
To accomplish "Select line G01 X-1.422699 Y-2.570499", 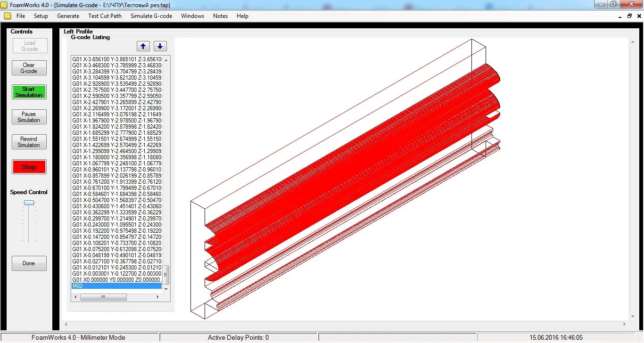I will tap(116, 145).
